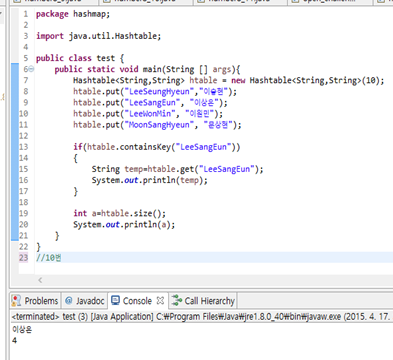
Task: Click the "new Hashtable<String,String>(10);" expression
Action: tap(308, 80)
